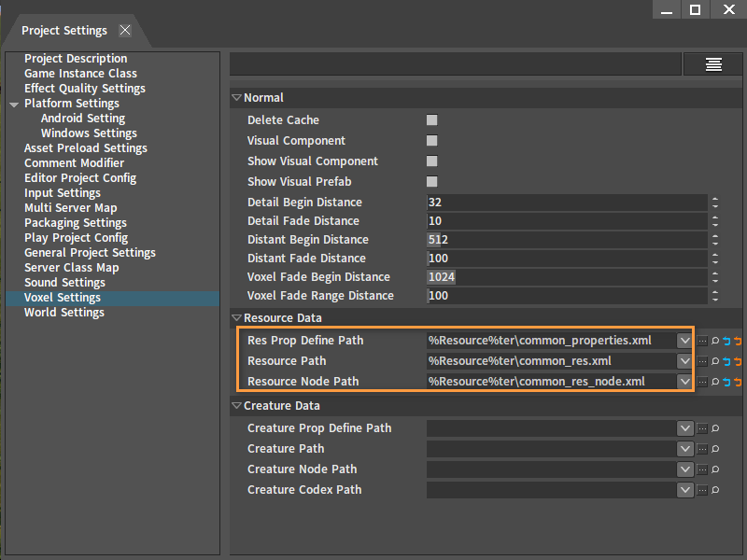The image size is (747, 560).
Task: Click the Detail Begin Distance stepper arrows
Action: tap(715, 203)
